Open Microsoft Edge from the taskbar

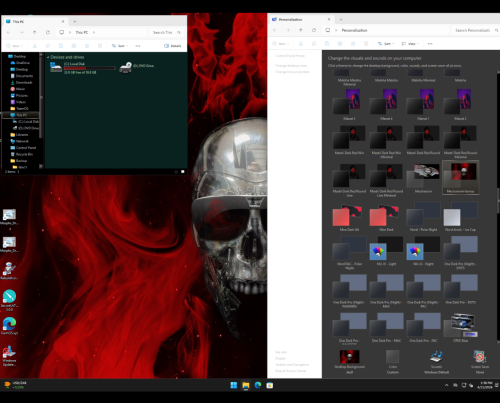[x=258, y=385]
